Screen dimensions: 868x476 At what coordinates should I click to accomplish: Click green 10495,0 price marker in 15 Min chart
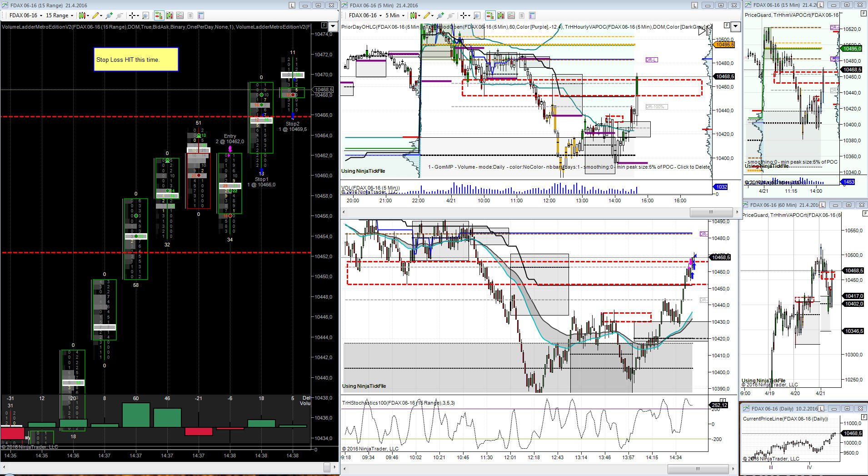click(852, 49)
